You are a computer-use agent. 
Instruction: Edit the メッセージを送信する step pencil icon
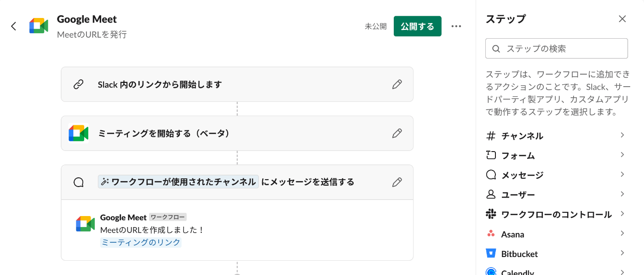[x=397, y=182]
